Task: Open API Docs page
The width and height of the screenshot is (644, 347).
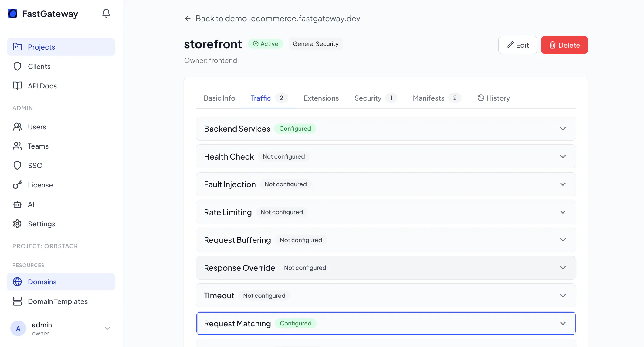Action: (61, 86)
